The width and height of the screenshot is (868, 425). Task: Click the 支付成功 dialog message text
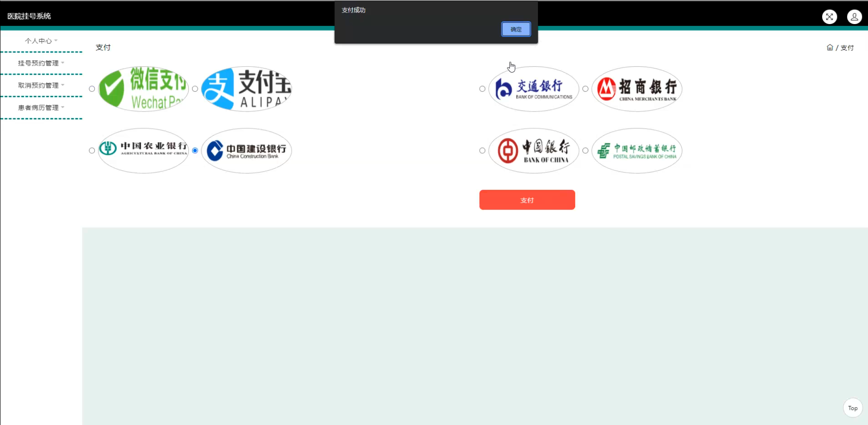pos(354,10)
